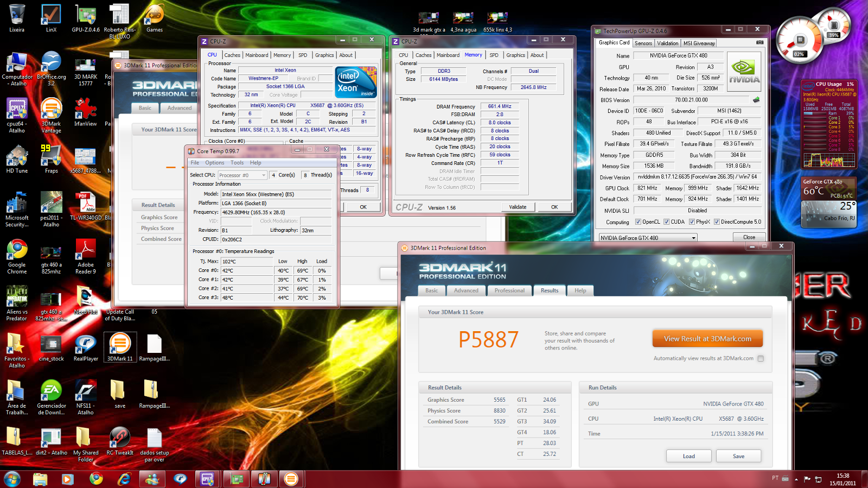Switch to the 3DMark 11 taskbar button
The height and width of the screenshot is (488, 868).
291,479
